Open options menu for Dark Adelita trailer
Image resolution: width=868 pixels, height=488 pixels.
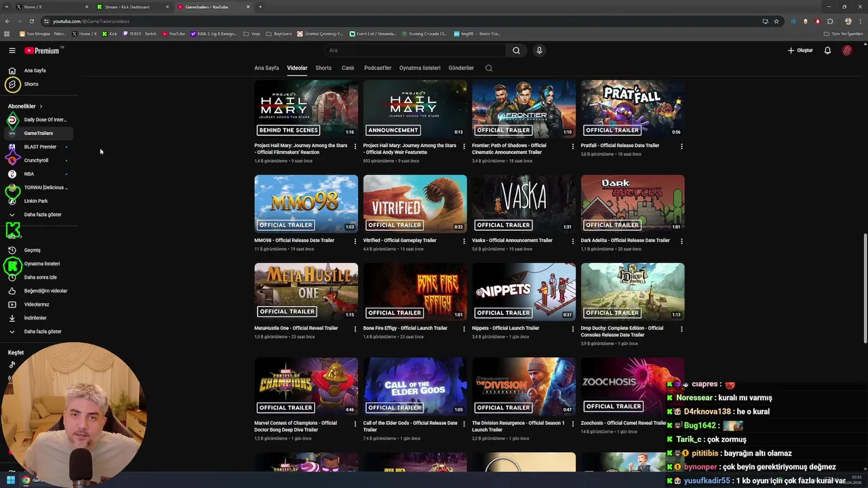682,241
